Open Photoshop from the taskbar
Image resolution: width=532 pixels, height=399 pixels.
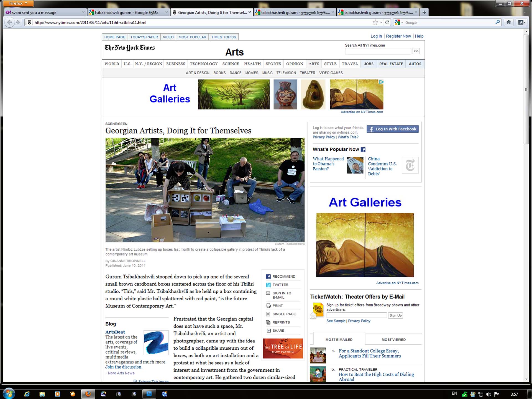click(149, 394)
